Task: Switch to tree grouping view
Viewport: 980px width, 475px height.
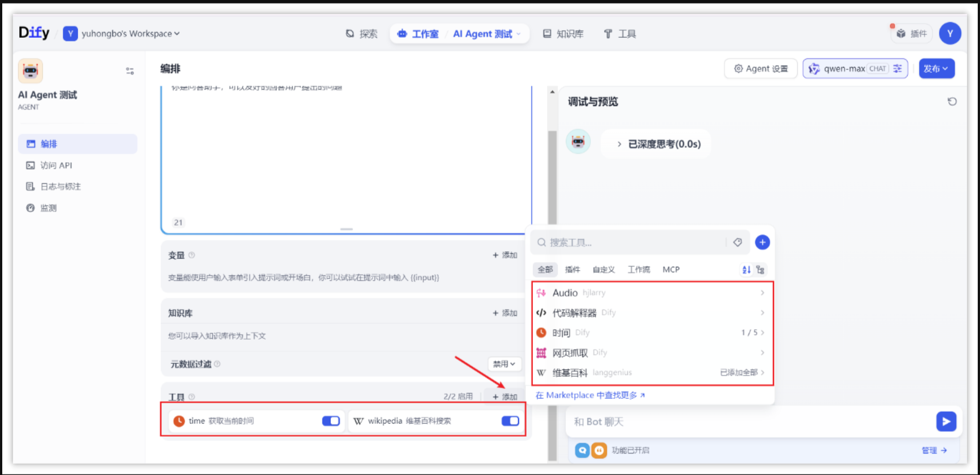Action: (760, 270)
